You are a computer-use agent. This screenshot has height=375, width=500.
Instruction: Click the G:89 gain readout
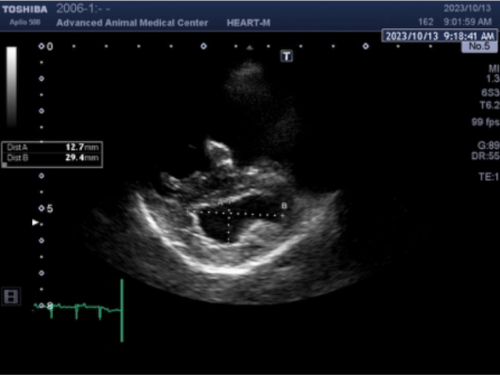point(488,145)
